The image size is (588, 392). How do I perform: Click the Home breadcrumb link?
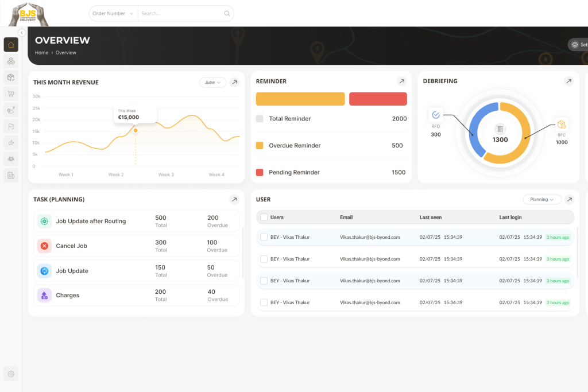click(x=41, y=53)
